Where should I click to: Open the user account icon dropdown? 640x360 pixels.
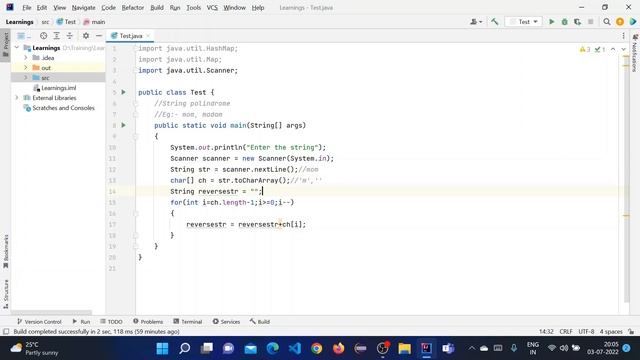[x=476, y=22]
